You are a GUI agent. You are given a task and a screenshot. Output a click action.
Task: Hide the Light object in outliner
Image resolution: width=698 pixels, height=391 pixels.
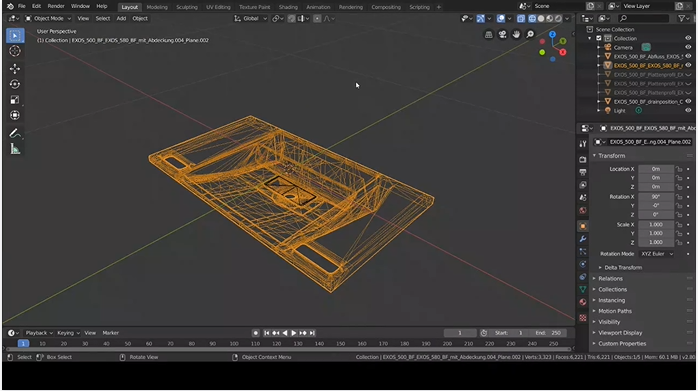tap(688, 110)
